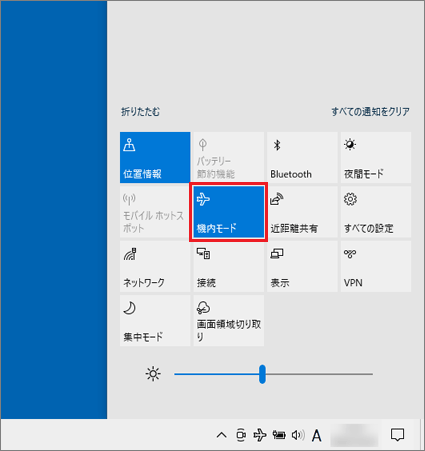Start 画面領域切り取り screen snip tile
Image resolution: width=425 pixels, height=451 pixels.
229,321
